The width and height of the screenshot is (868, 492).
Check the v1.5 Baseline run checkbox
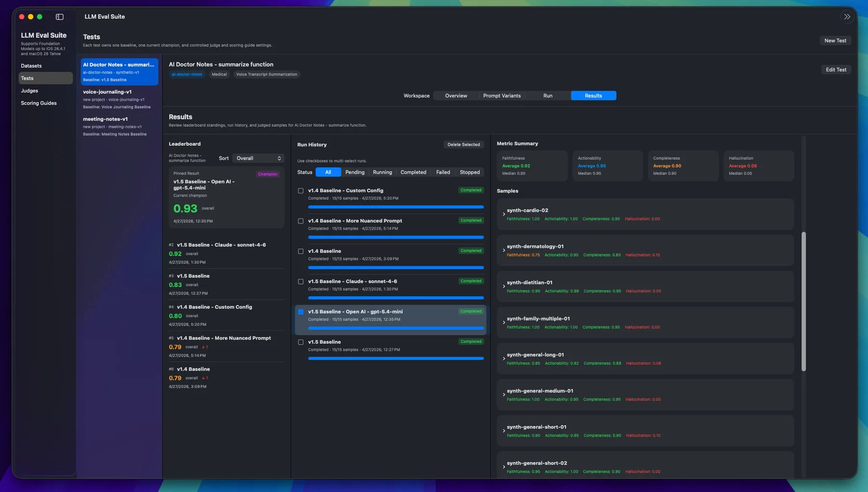pyautogui.click(x=301, y=342)
